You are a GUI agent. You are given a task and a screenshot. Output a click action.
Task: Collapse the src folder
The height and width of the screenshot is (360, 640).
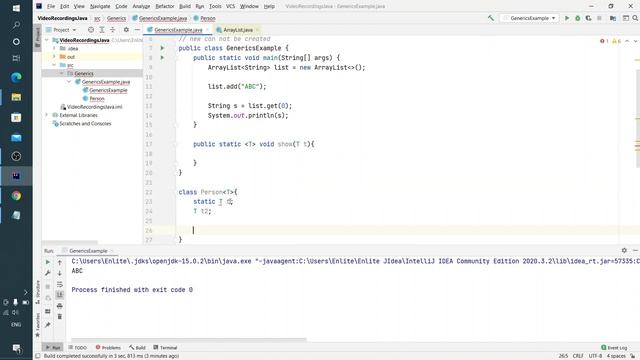[x=54, y=65]
